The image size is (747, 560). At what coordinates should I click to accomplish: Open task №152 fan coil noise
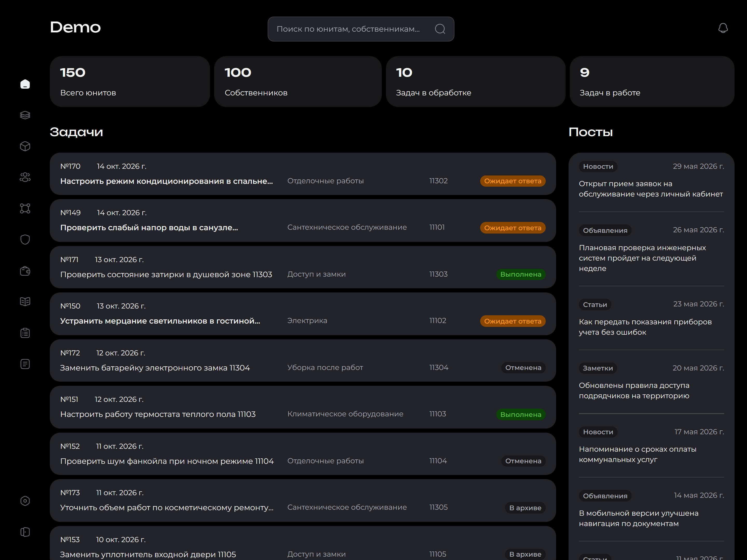click(x=303, y=454)
